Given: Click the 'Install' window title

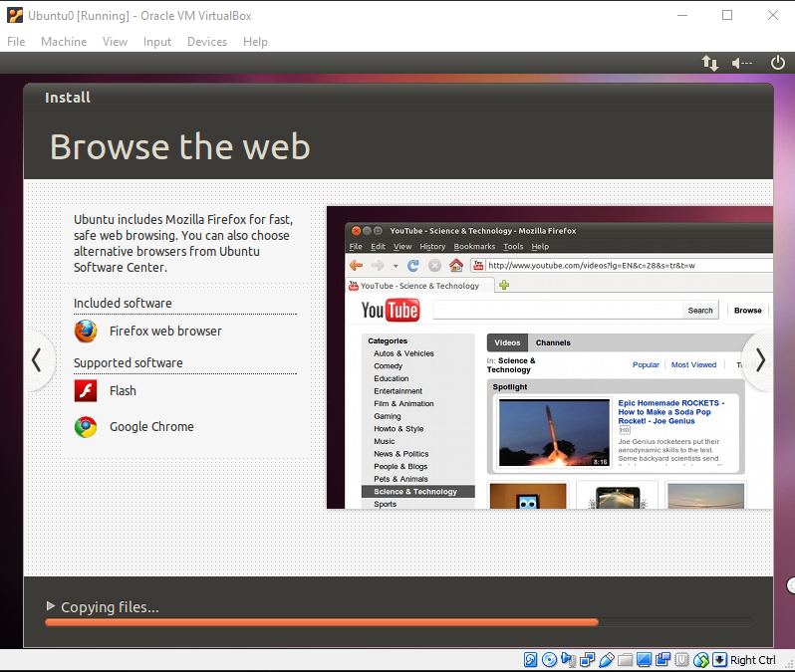Looking at the screenshot, I should (x=68, y=98).
